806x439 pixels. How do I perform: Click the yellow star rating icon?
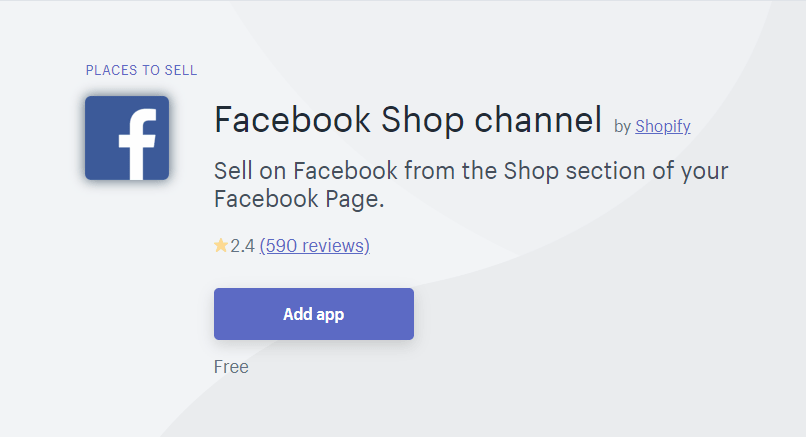click(x=221, y=245)
